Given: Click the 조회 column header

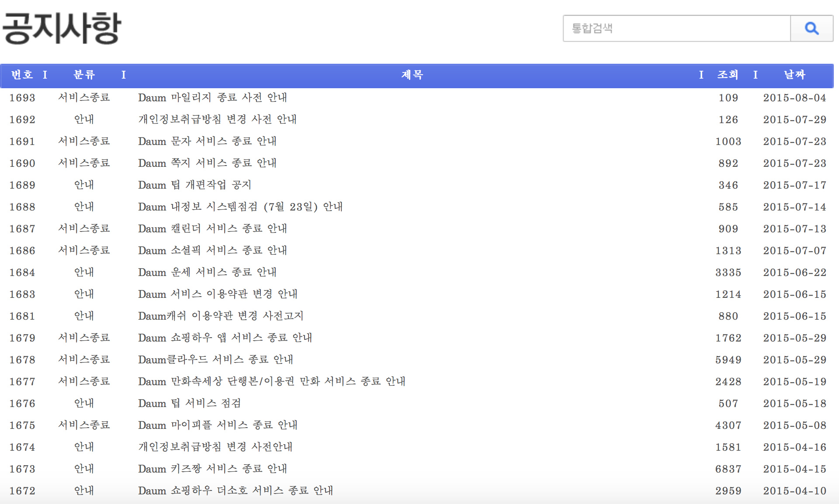Looking at the screenshot, I should click(x=728, y=75).
